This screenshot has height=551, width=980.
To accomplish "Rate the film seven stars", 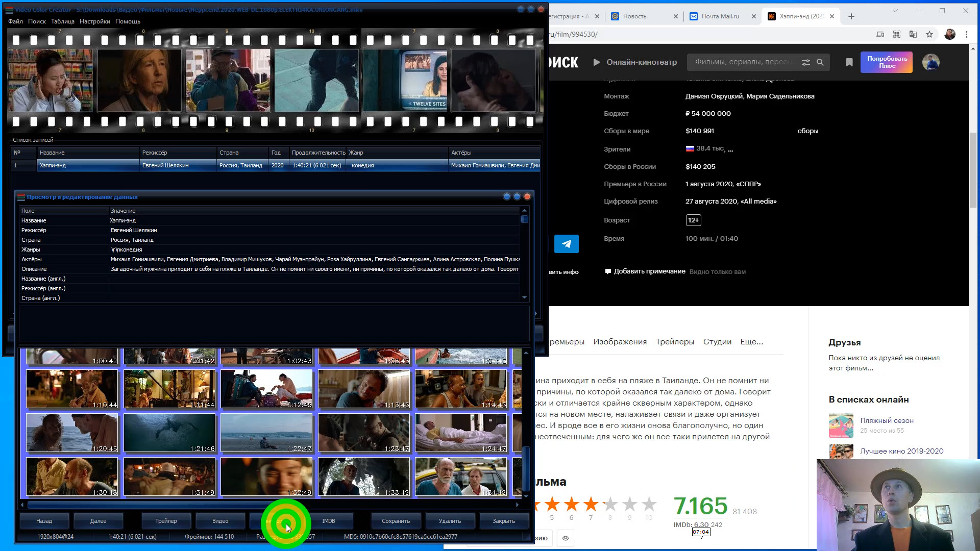I will (591, 505).
